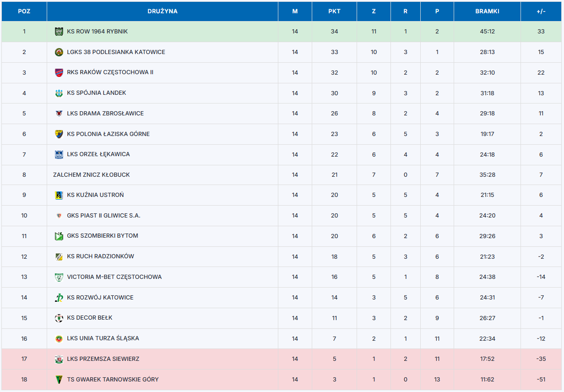Click Polonia Łaziska Górne crest

pyautogui.click(x=59, y=134)
